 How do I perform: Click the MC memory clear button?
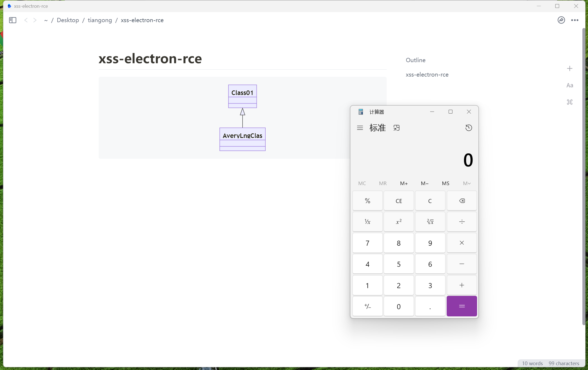(x=362, y=183)
